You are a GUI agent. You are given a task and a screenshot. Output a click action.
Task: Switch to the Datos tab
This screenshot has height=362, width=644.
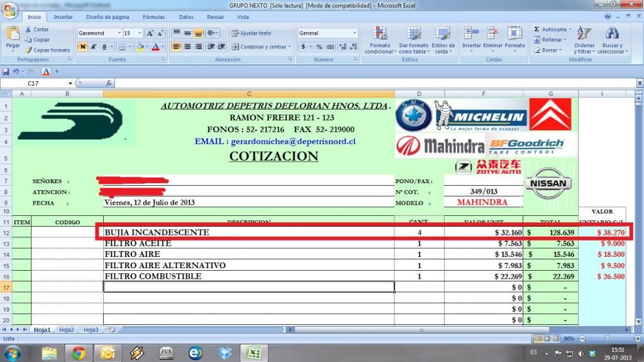pos(186,17)
